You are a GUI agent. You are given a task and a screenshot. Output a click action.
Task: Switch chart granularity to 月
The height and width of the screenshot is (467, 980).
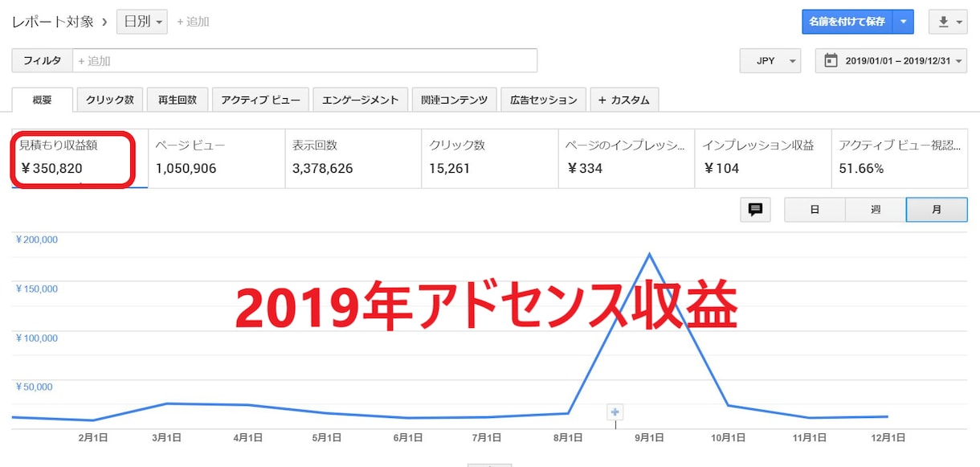pyautogui.click(x=937, y=209)
